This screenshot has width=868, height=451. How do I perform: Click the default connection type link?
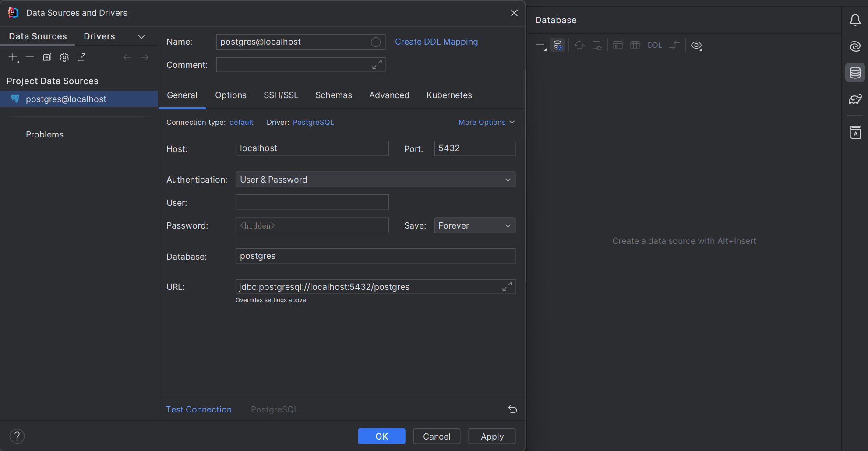[x=241, y=122]
